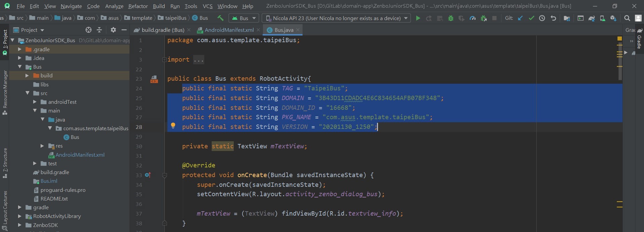Expand the build folder arrow
The width and height of the screenshot is (644, 232).
click(x=27, y=76)
